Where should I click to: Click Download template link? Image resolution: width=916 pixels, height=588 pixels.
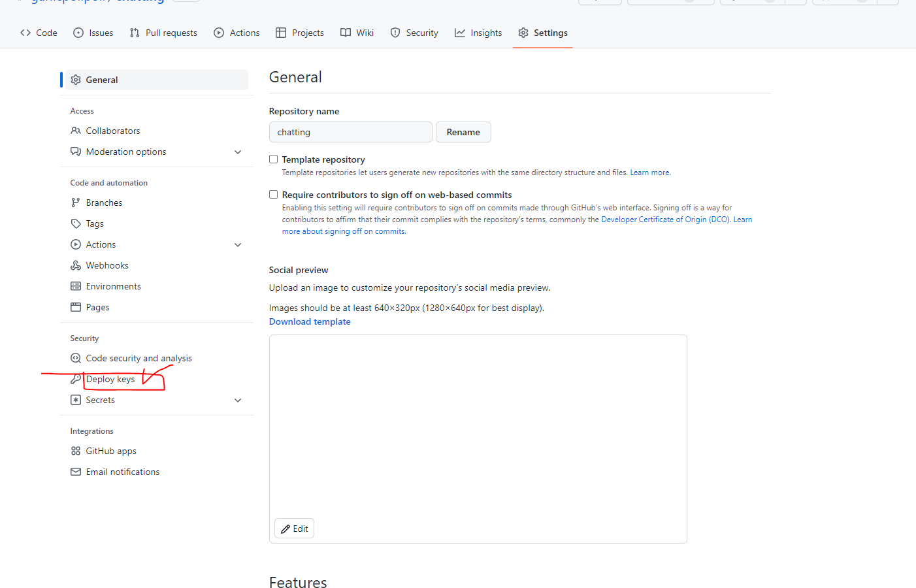click(x=310, y=321)
